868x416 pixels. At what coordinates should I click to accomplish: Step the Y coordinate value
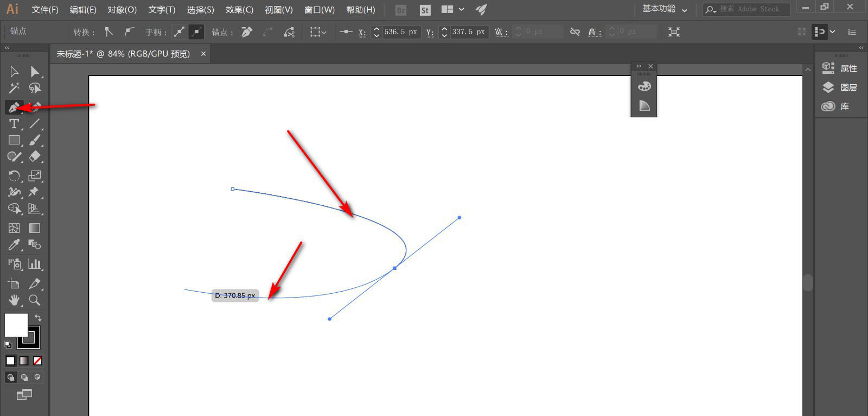pyautogui.click(x=444, y=32)
